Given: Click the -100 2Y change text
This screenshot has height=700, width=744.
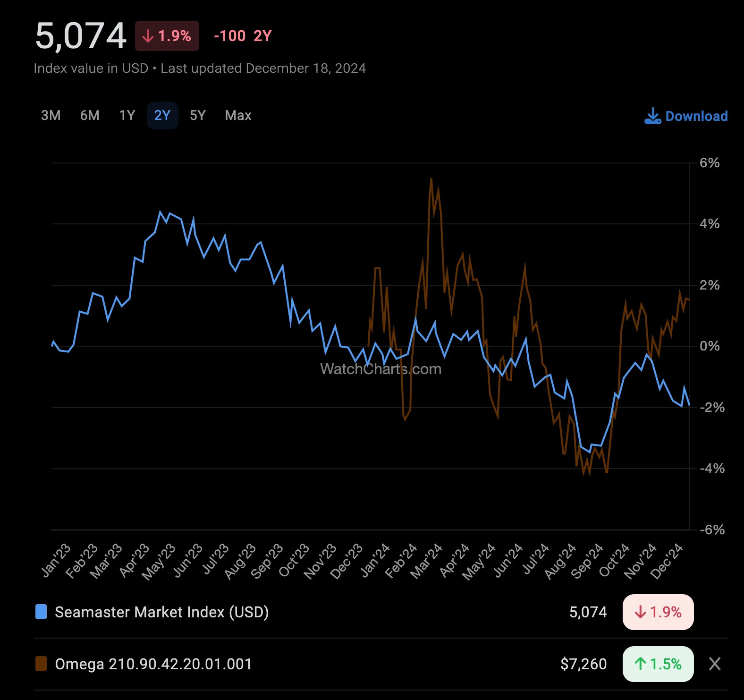Looking at the screenshot, I should tap(243, 36).
